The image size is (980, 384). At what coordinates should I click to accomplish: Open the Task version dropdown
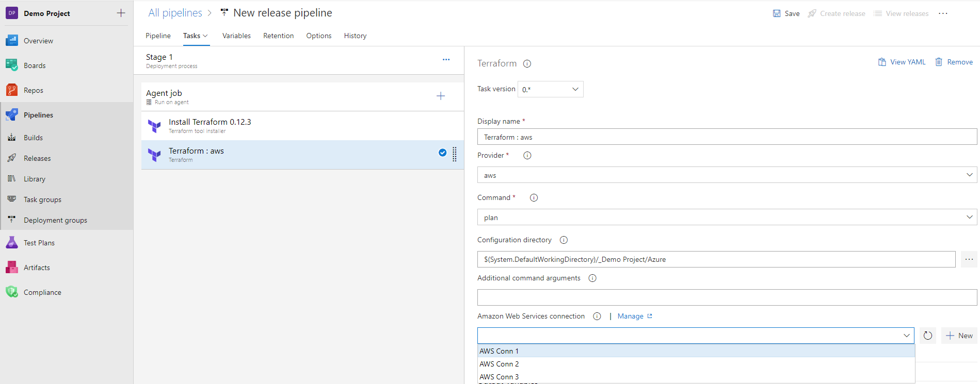tap(551, 89)
